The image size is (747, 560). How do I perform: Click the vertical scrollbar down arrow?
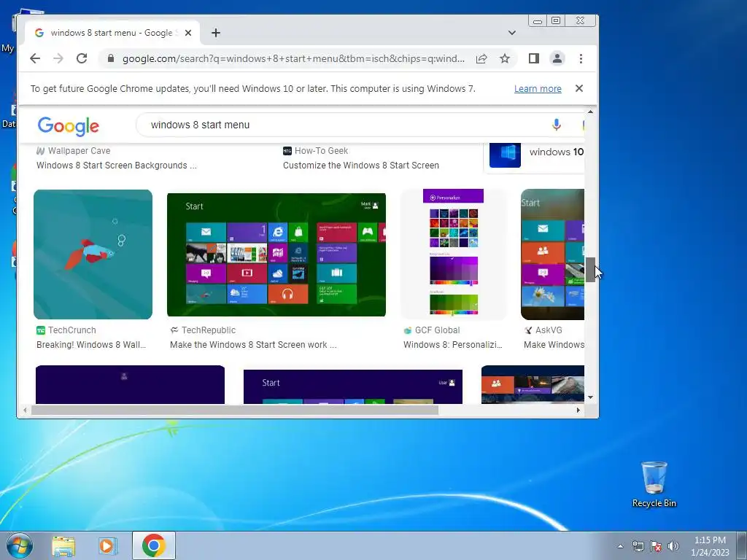pyautogui.click(x=590, y=397)
